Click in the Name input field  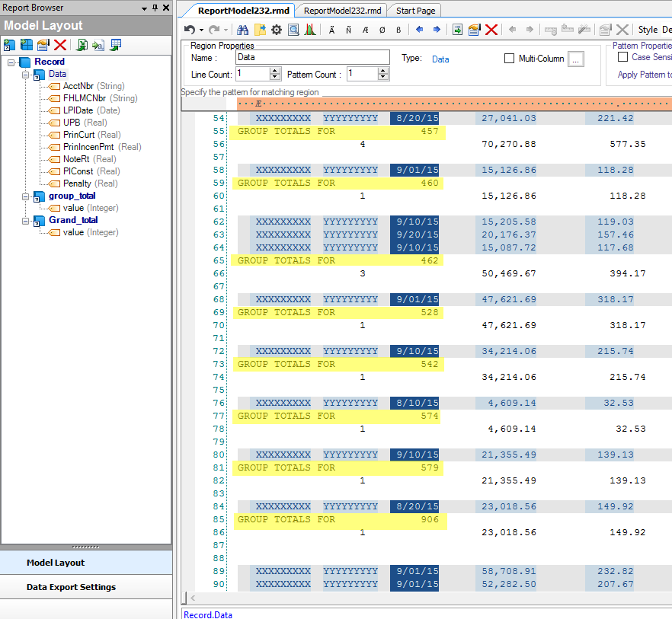pos(312,57)
